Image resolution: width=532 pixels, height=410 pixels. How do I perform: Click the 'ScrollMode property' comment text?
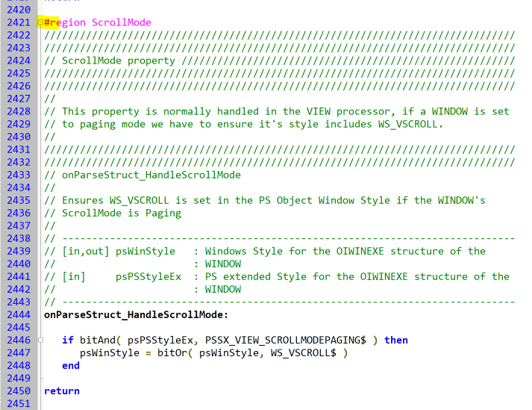119,60
